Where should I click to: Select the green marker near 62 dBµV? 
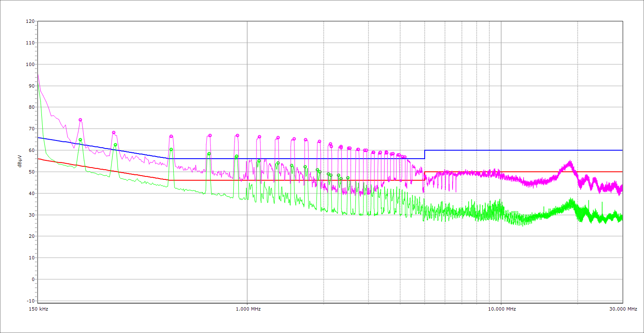(x=115, y=145)
